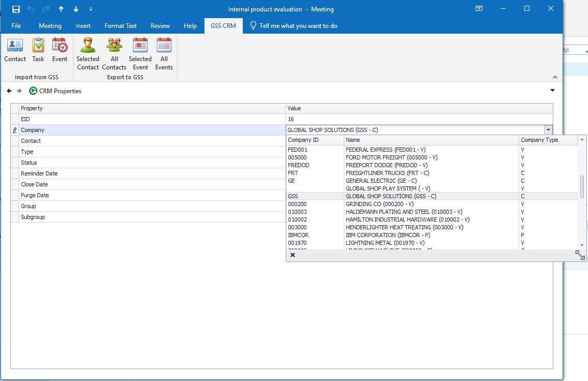Screen dimensions: 588x381
Task: Export the Selected Event to GSS
Action: tap(140, 54)
